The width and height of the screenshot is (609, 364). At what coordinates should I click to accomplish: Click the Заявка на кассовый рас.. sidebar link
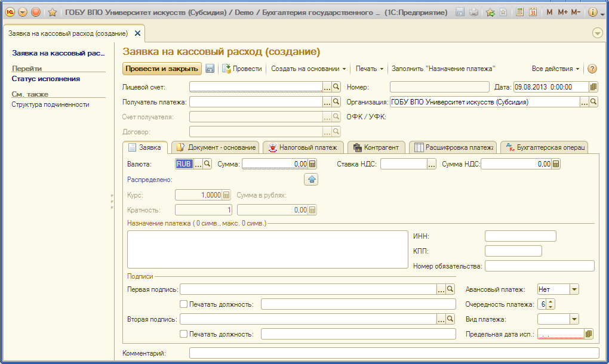[59, 53]
